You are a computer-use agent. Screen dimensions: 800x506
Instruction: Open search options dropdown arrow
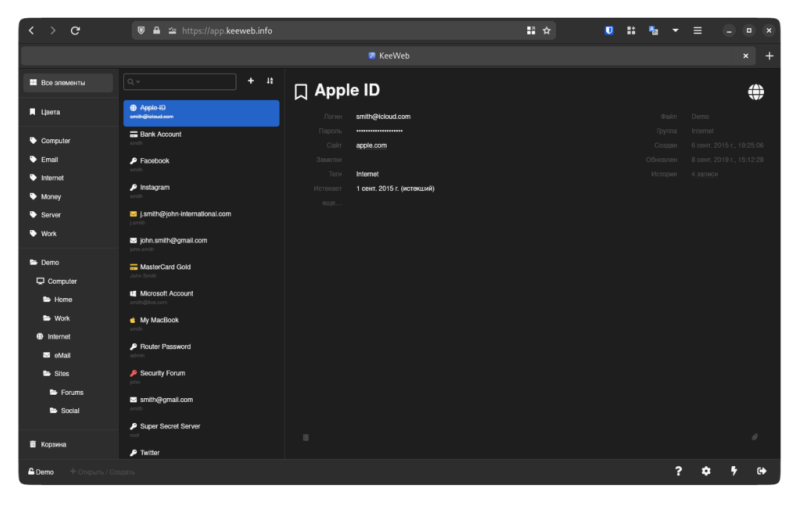click(138, 82)
